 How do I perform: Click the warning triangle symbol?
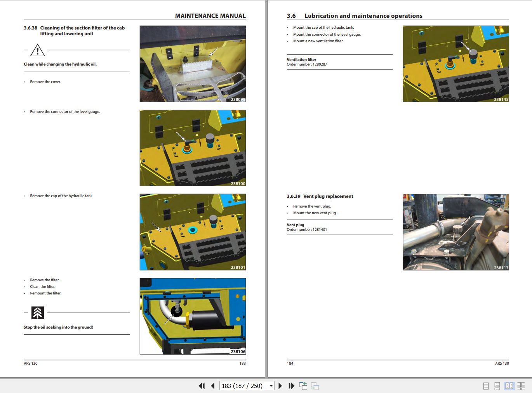tap(37, 50)
